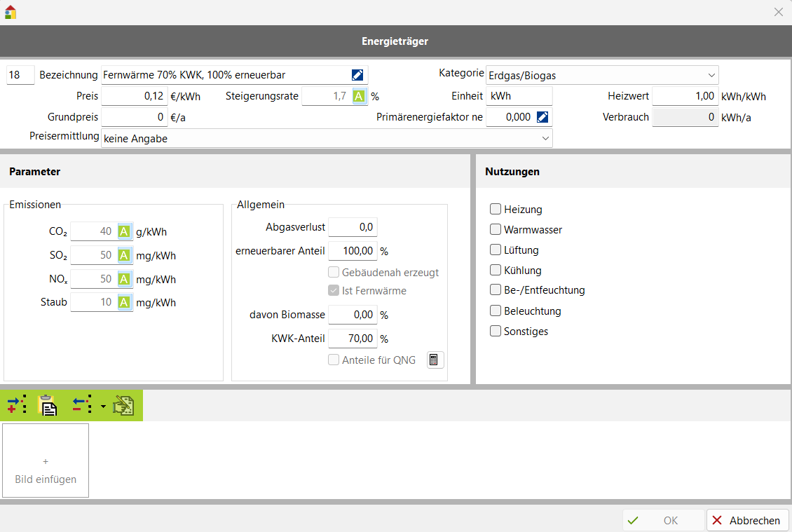Click the edit image properties icon

pos(123,405)
